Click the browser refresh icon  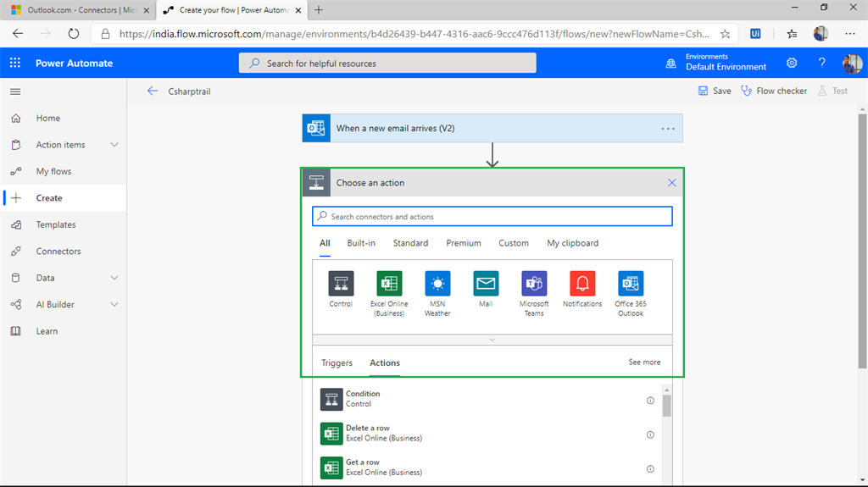click(73, 34)
